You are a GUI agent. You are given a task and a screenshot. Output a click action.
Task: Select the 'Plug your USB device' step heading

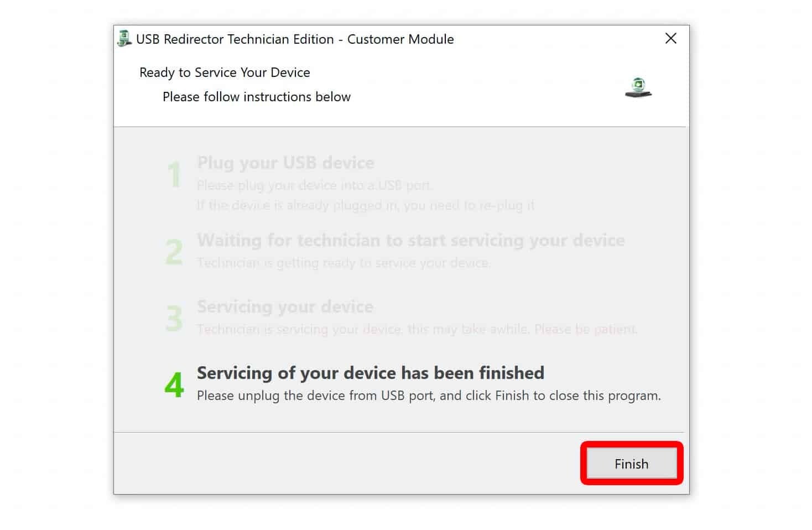285,163
